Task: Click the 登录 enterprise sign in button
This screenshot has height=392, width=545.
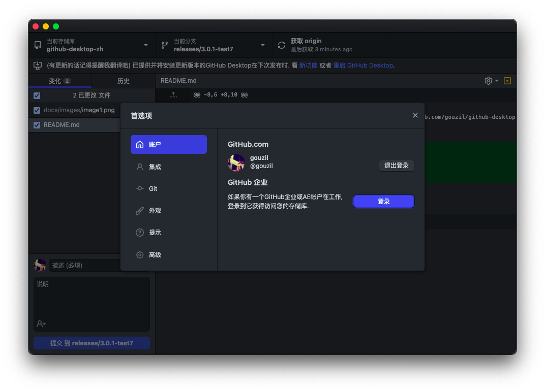Action: pyautogui.click(x=384, y=202)
